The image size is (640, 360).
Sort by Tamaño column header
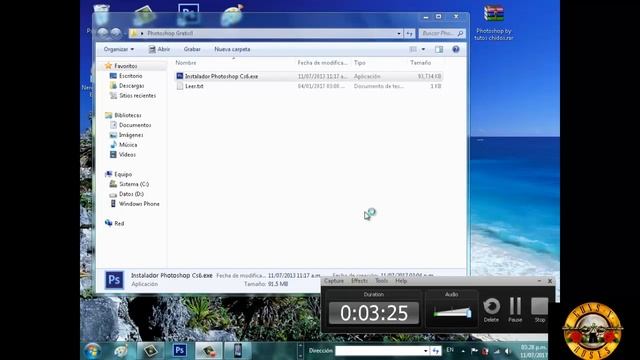pyautogui.click(x=420, y=62)
